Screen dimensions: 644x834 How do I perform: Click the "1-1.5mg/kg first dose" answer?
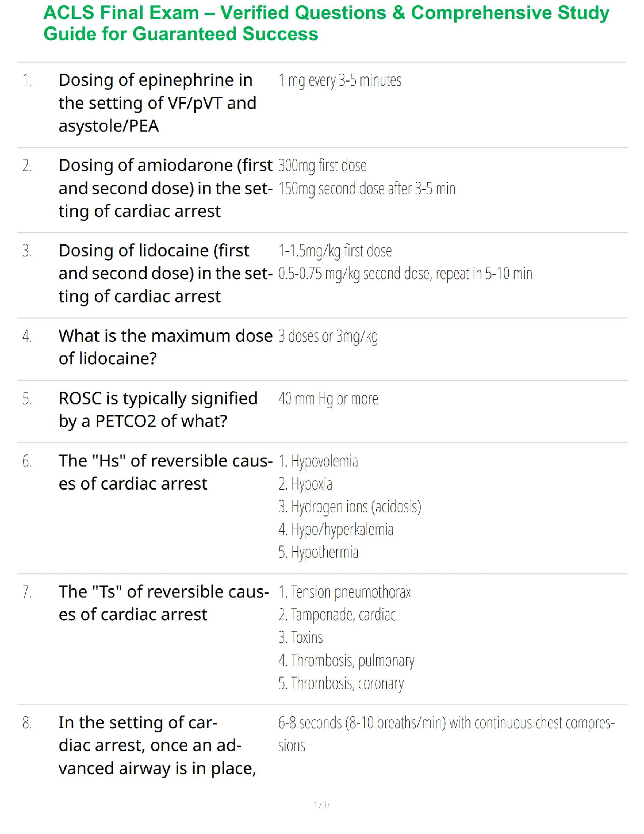pos(335,251)
